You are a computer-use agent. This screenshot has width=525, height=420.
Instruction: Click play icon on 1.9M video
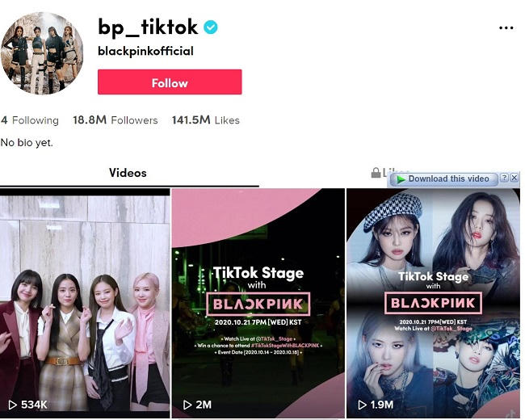pyautogui.click(x=362, y=405)
